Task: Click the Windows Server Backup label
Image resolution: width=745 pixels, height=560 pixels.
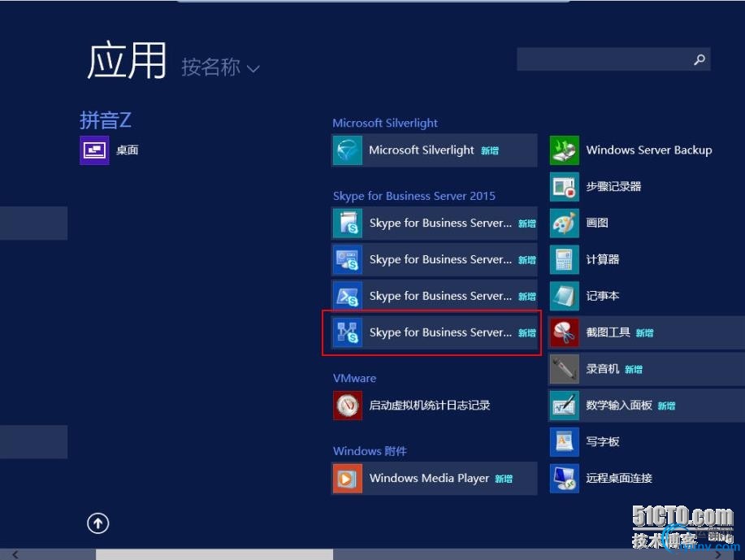Action: pos(649,150)
